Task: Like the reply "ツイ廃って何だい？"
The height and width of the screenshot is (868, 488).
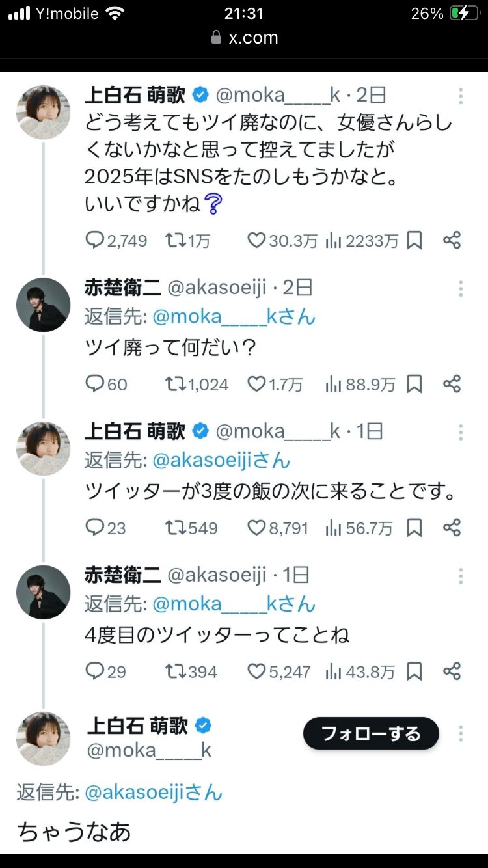Action: coord(257,385)
